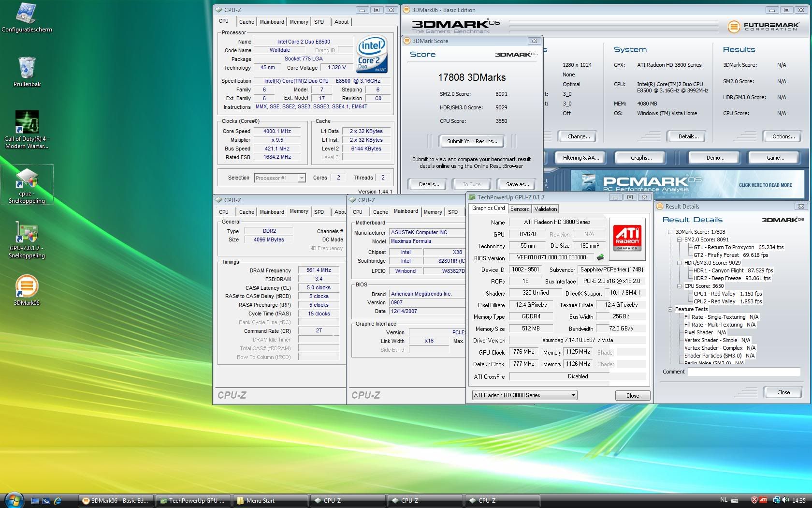Open the Cache tab in the processor CPU-Z window
Screen dimensions: 812x508
[246, 22]
